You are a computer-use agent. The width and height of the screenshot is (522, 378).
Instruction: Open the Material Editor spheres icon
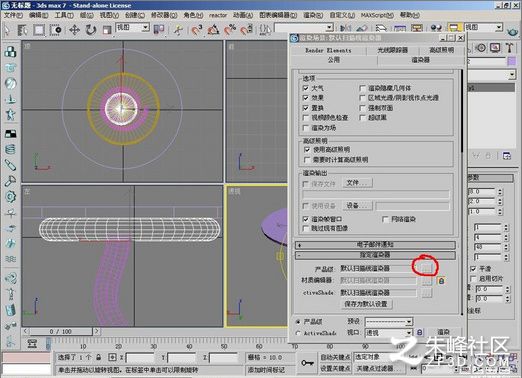coord(436,29)
